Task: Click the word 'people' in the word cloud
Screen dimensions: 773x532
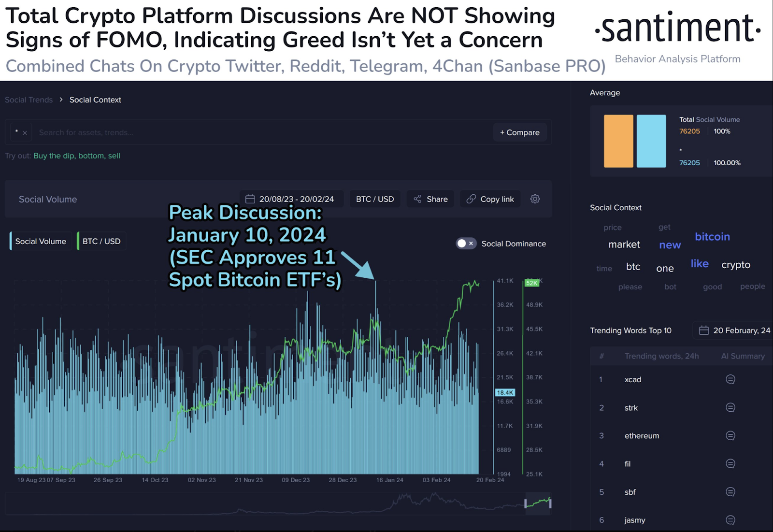Action: tap(753, 286)
